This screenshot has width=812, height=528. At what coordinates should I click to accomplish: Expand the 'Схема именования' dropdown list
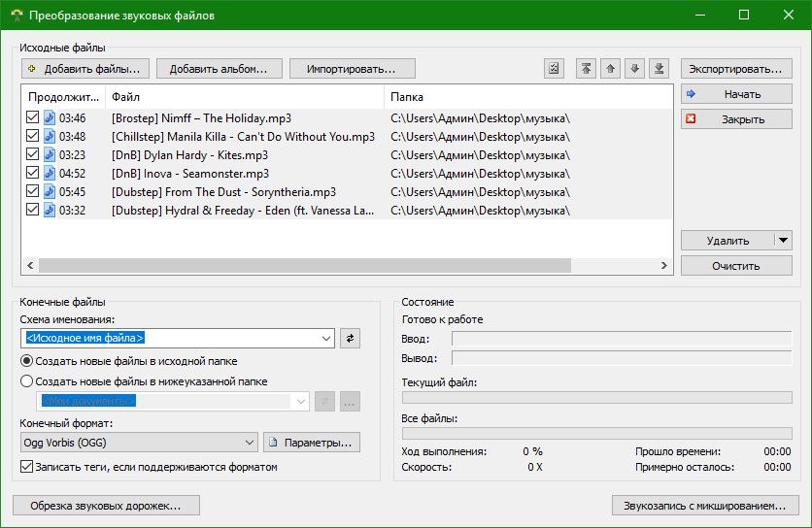[325, 338]
